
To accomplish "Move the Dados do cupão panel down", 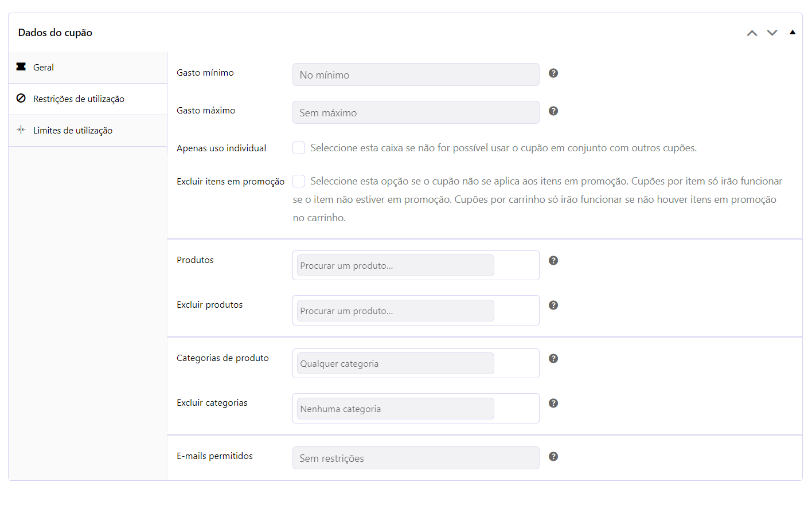I will pyautogui.click(x=772, y=33).
